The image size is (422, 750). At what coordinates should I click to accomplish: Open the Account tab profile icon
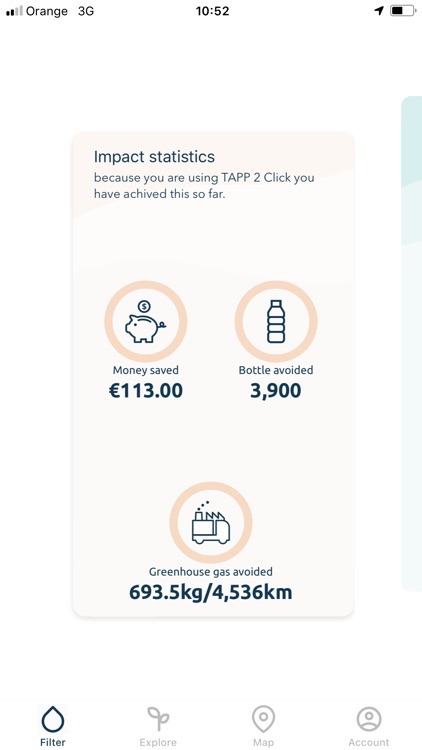coord(369,719)
